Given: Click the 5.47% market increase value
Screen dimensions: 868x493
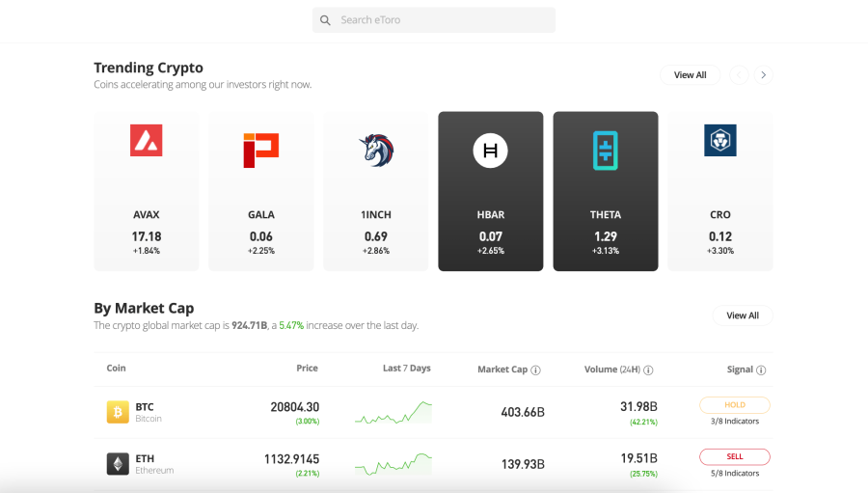Looking at the screenshot, I should [x=291, y=326].
